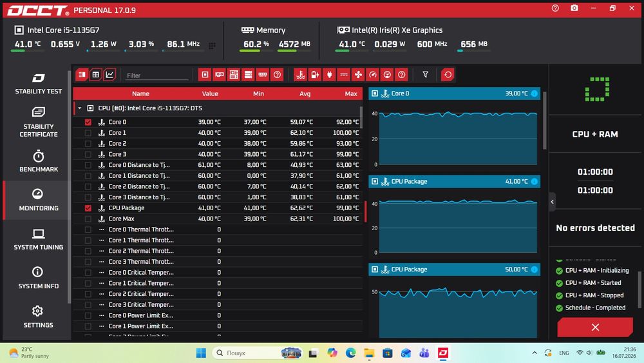Screen dimensions: 644x363
Task: Click the taskbar search box
Action: tap(258, 353)
